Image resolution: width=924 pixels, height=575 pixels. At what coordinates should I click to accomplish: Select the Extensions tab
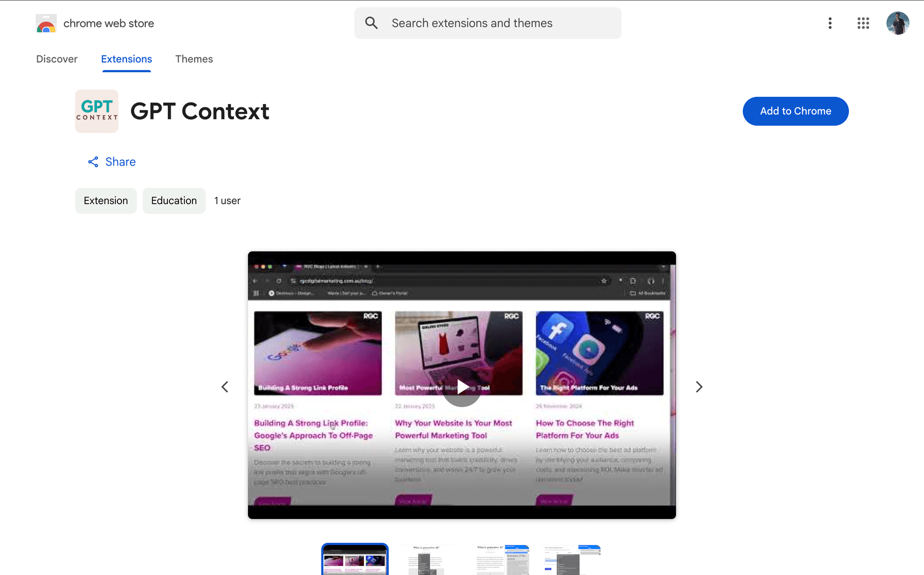coord(127,59)
